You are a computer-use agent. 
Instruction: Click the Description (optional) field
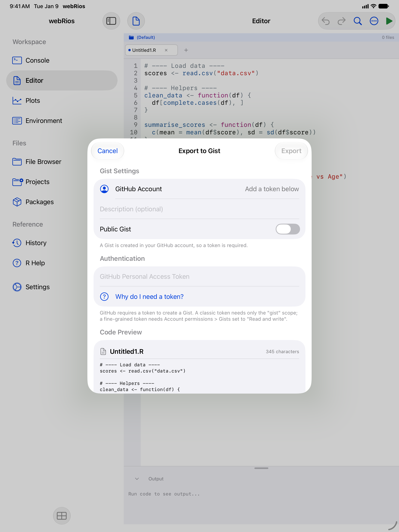199,209
